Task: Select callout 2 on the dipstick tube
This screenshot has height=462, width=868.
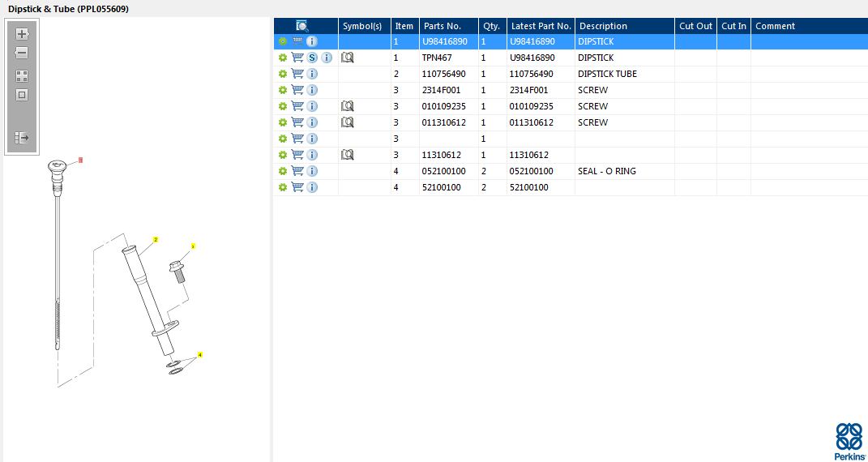Action: [156, 240]
